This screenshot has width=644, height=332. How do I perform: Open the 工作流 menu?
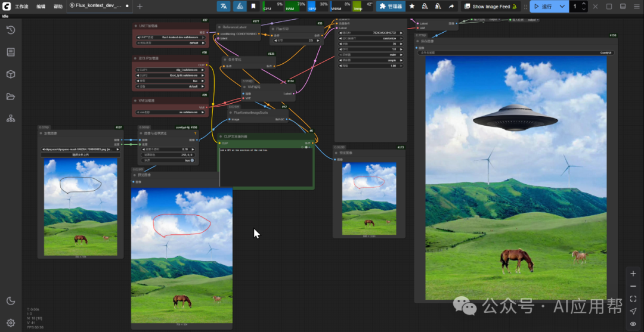[21, 7]
